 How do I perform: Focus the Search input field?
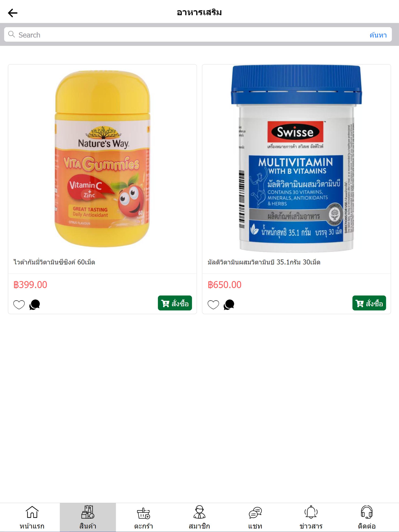[188, 35]
